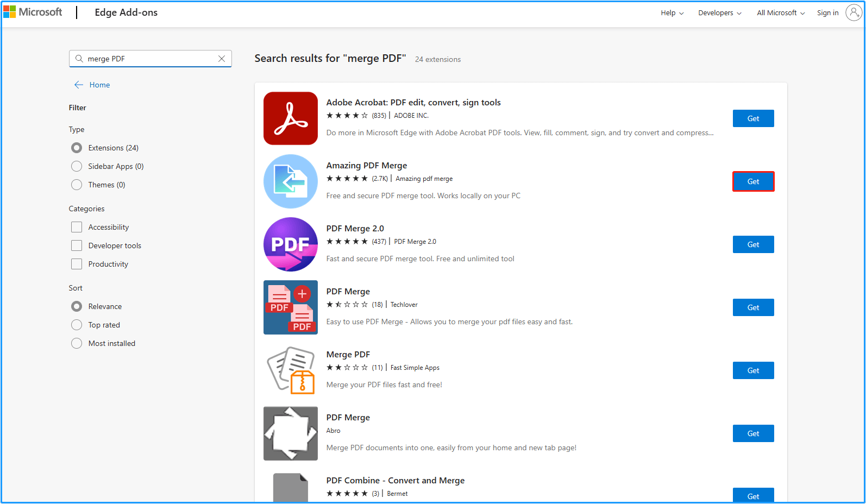
Task: Open PDF Combine - Convert and Merge title
Action: pos(396,481)
